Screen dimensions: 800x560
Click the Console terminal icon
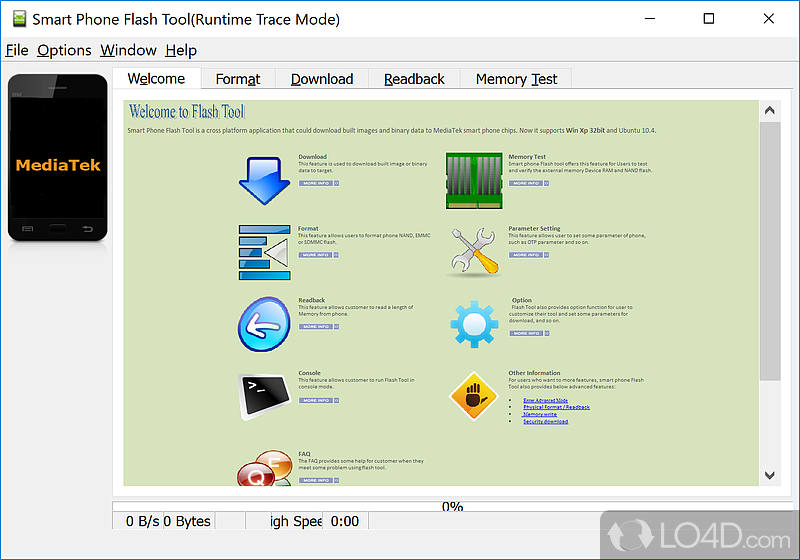click(x=264, y=397)
